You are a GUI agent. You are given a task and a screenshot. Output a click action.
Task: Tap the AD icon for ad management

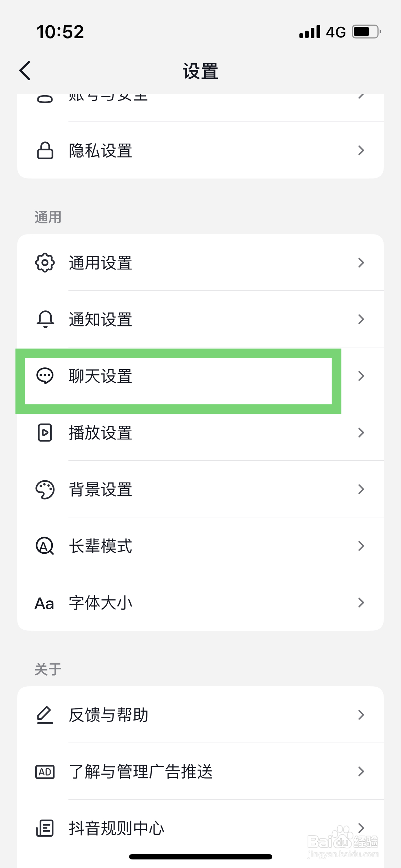45,772
